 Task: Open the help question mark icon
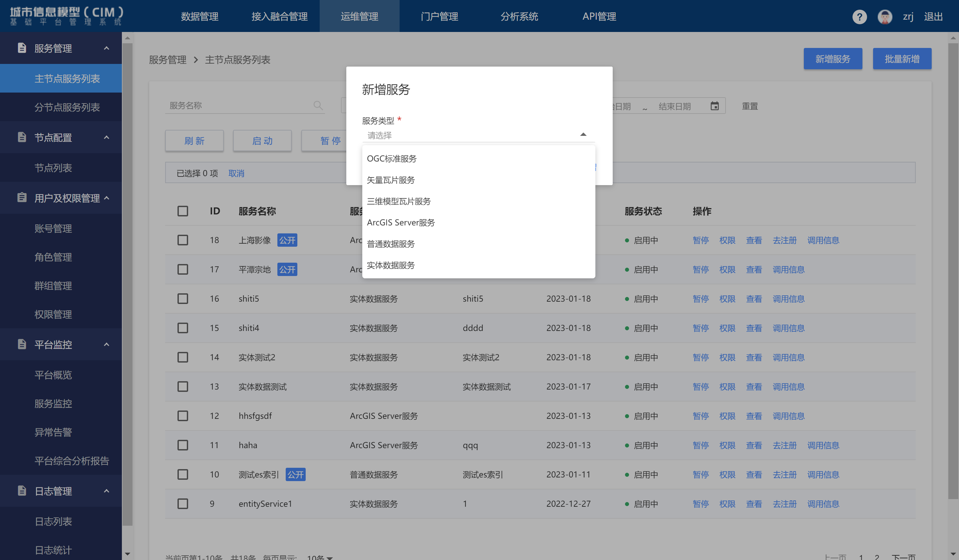859,17
